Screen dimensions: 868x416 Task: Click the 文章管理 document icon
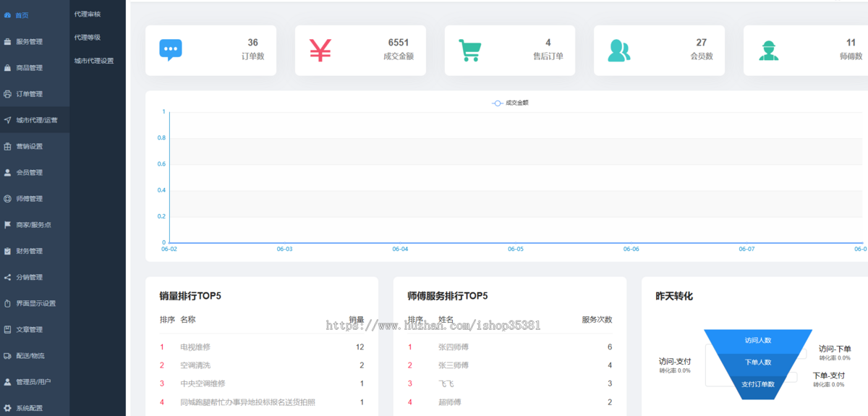pos(8,329)
